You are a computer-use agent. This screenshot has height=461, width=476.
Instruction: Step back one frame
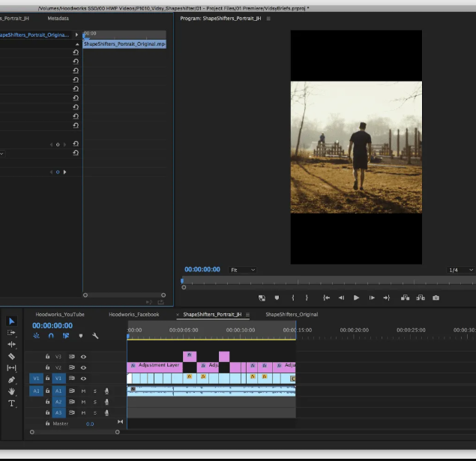342,298
